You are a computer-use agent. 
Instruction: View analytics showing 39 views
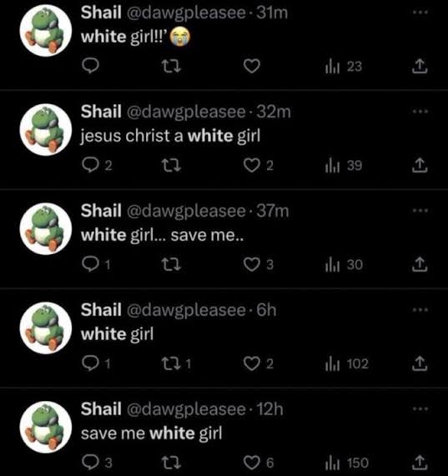pyautogui.click(x=344, y=166)
